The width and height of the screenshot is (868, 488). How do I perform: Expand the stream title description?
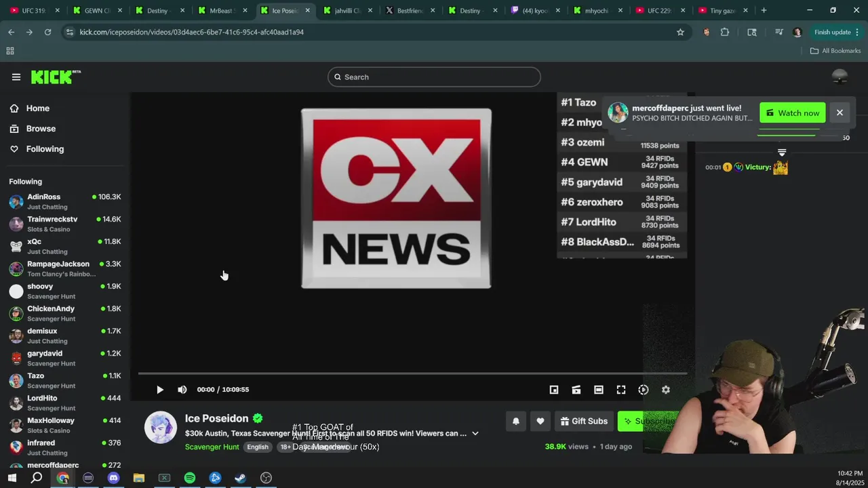475,433
